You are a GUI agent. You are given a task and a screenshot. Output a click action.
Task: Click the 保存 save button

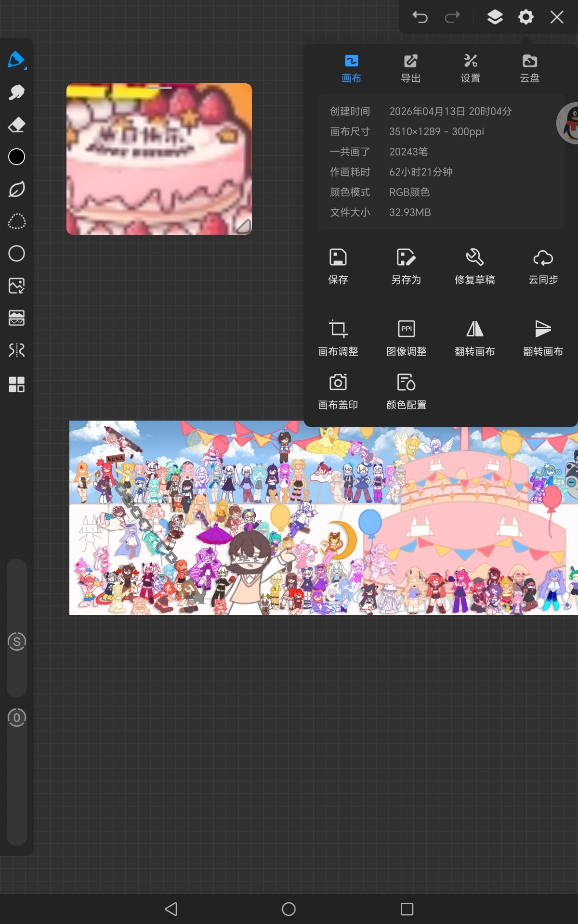pos(338,267)
